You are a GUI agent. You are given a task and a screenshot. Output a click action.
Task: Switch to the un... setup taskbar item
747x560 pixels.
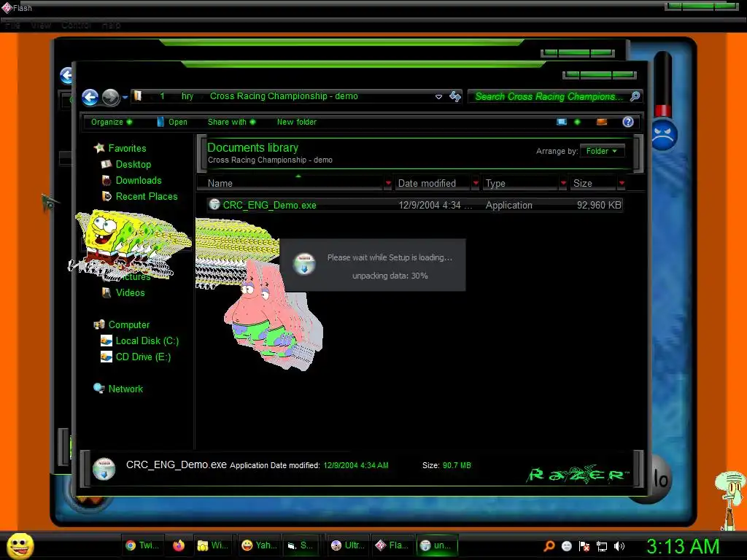(437, 545)
